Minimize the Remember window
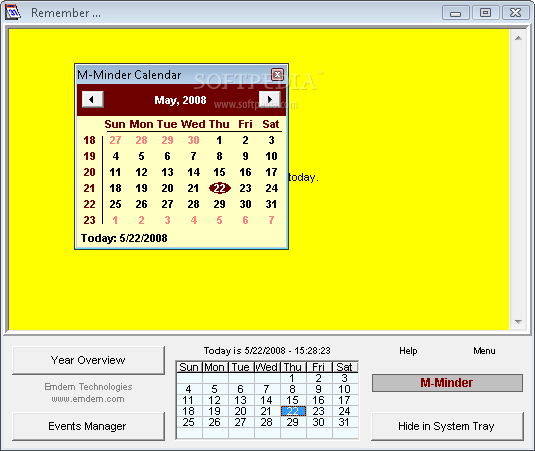535x451 pixels. coord(456,13)
